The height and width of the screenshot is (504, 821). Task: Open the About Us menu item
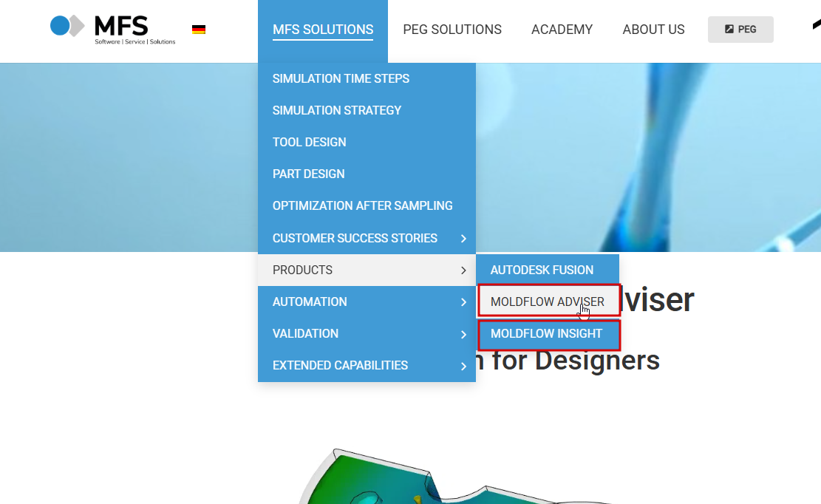pyautogui.click(x=653, y=30)
